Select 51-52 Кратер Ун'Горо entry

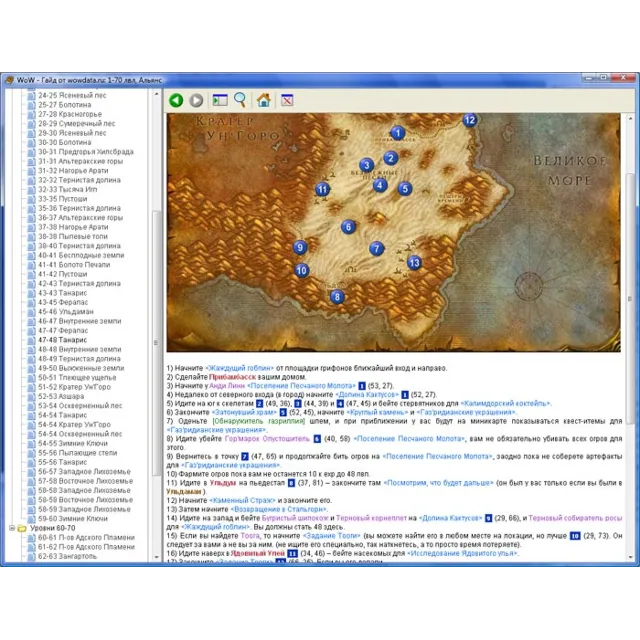74,387
